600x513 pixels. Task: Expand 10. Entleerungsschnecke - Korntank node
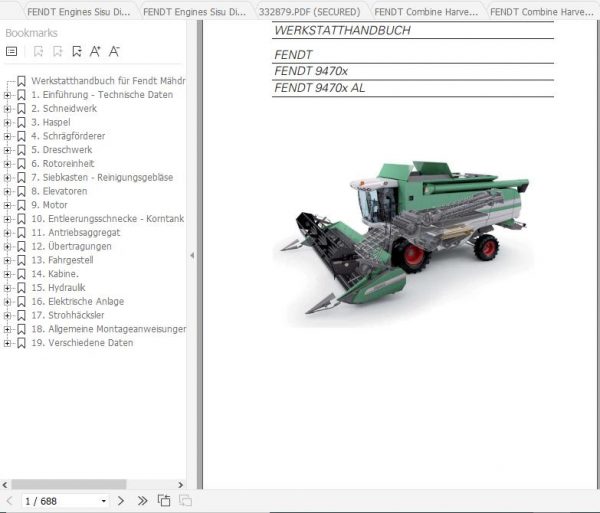pos(7,219)
